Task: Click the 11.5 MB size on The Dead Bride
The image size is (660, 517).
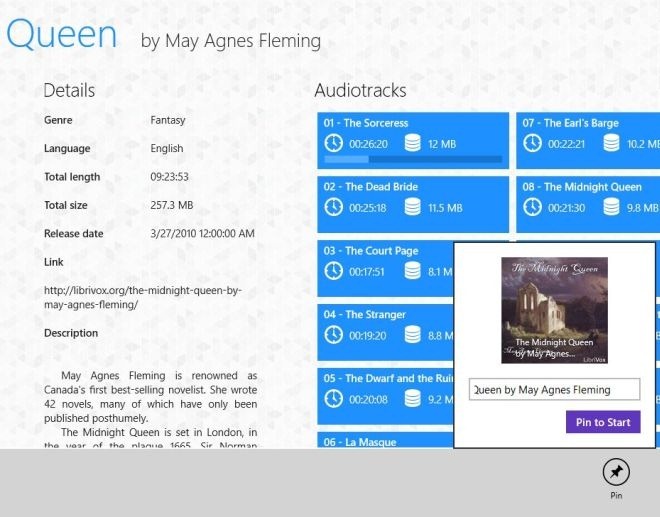Action: point(445,208)
